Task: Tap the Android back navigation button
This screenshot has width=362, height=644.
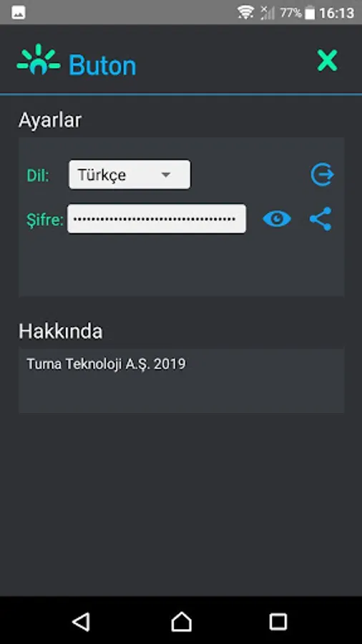Action: pyautogui.click(x=82, y=621)
